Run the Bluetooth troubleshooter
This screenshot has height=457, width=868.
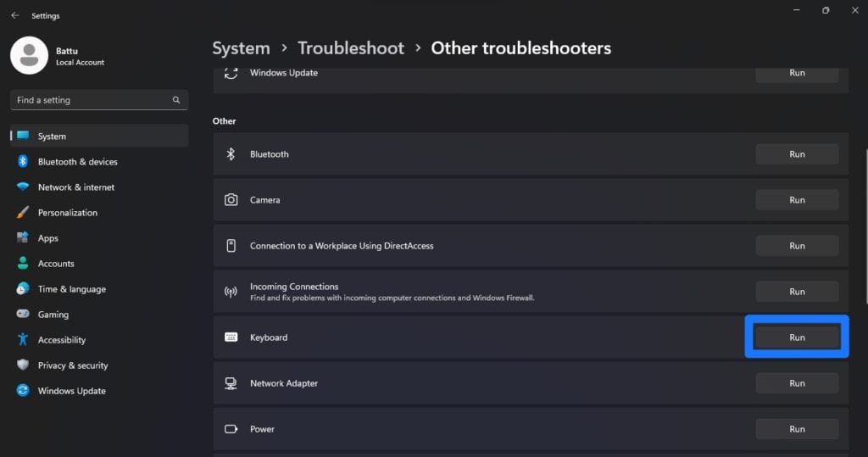click(x=797, y=154)
